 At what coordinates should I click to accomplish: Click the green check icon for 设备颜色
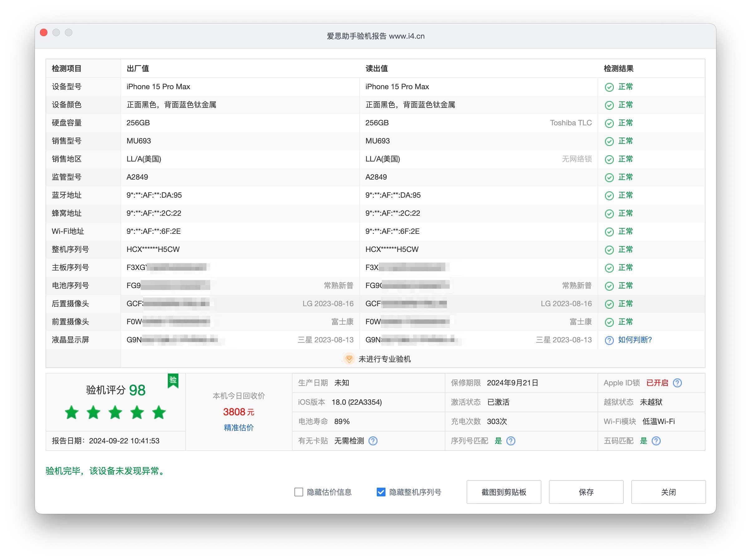tap(609, 105)
